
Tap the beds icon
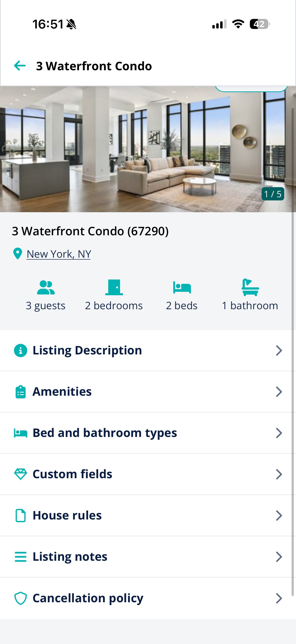(x=182, y=287)
